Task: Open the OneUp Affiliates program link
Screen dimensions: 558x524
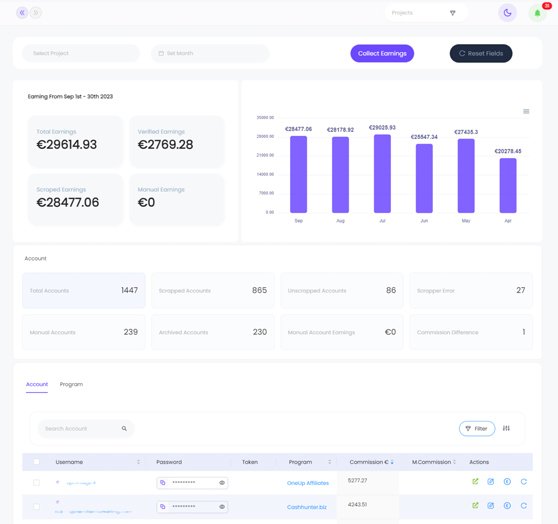Action: coord(308,483)
